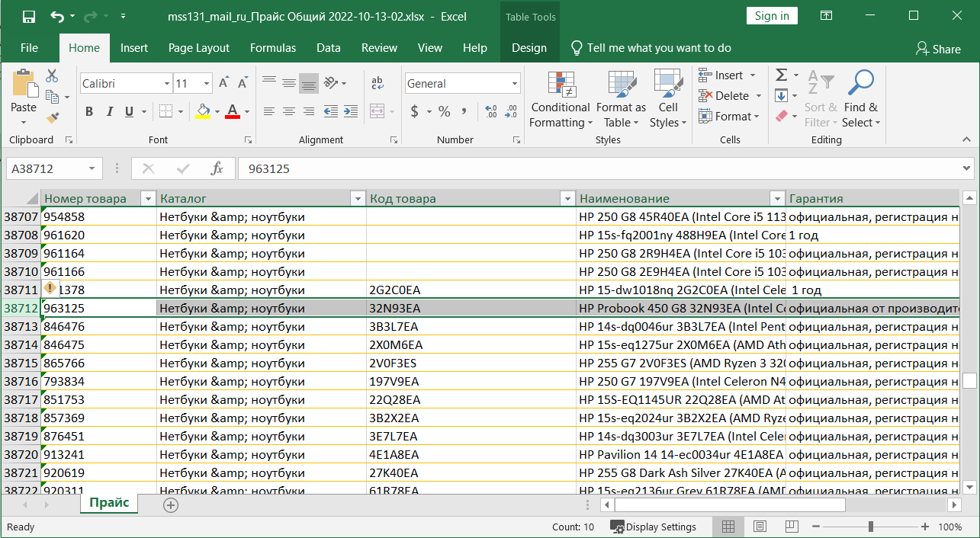Expand the Calibri font name dropdown
This screenshot has height=538, width=980.
(167, 84)
